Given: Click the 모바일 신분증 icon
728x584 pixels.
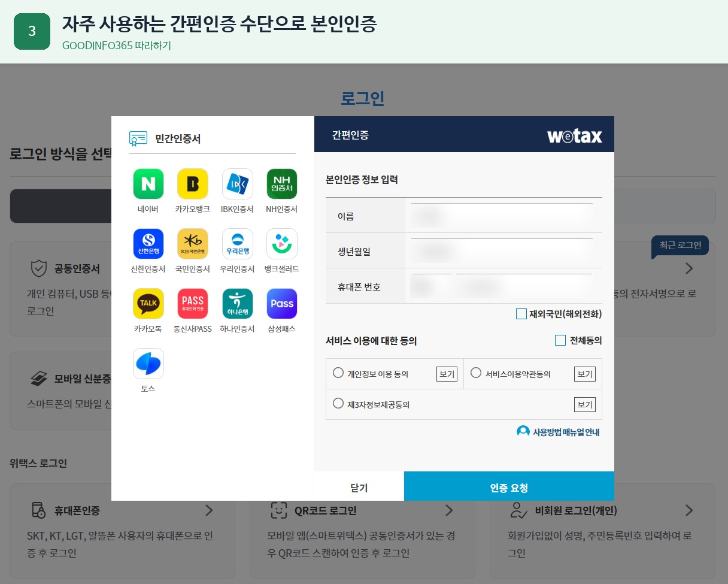Looking at the screenshot, I should pos(39,379).
